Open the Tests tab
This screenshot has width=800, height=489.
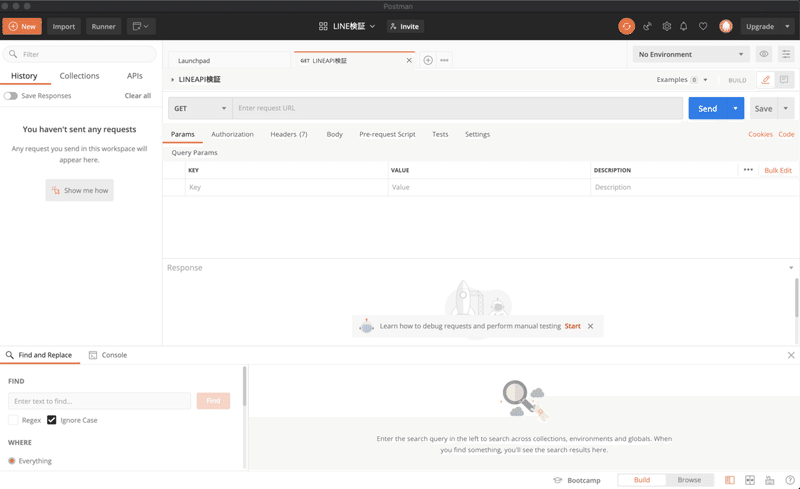coord(440,134)
